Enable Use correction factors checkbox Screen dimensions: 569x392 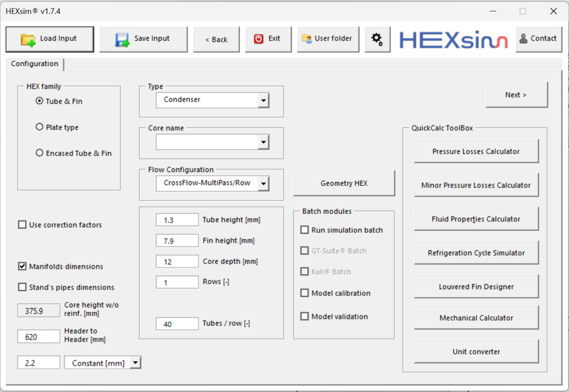(x=22, y=225)
